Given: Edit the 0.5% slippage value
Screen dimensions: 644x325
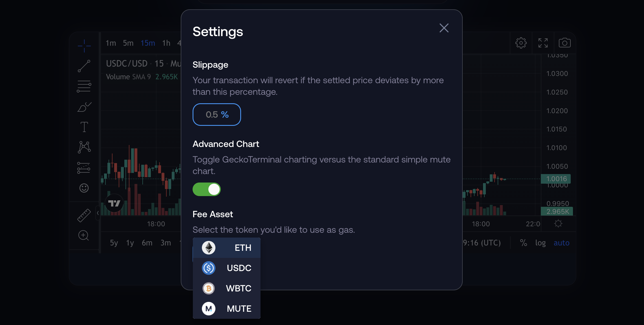Looking at the screenshot, I should [x=217, y=115].
